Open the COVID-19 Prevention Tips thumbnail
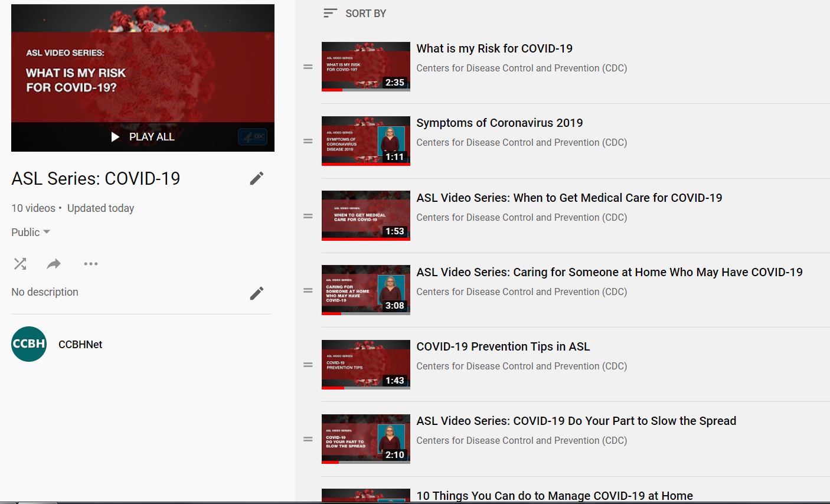Image resolution: width=830 pixels, height=504 pixels. [x=366, y=365]
